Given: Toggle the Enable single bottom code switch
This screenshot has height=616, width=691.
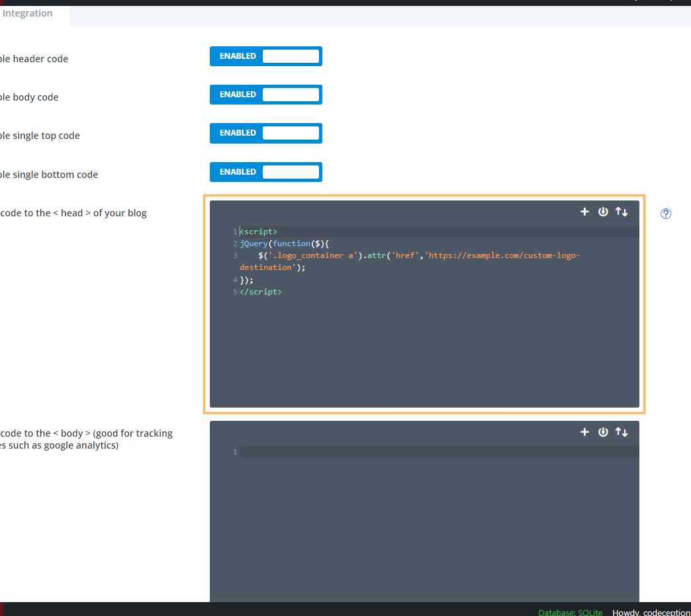Looking at the screenshot, I should pyautogui.click(x=265, y=172).
